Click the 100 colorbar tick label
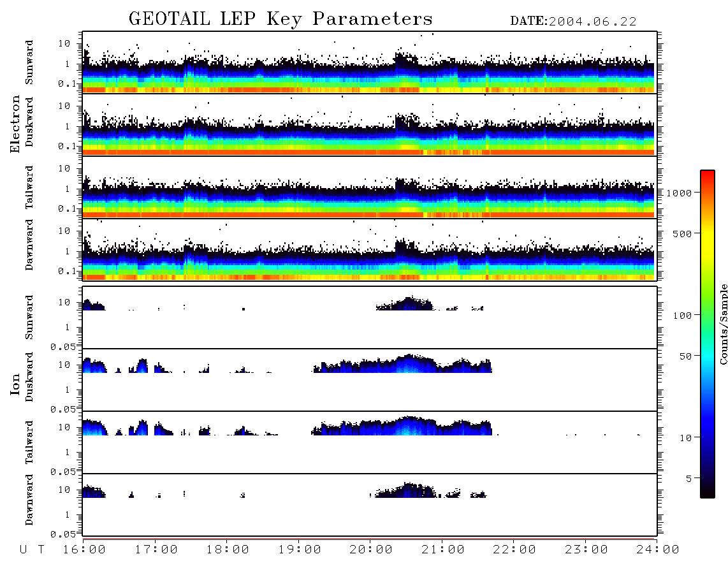 pyautogui.click(x=683, y=316)
